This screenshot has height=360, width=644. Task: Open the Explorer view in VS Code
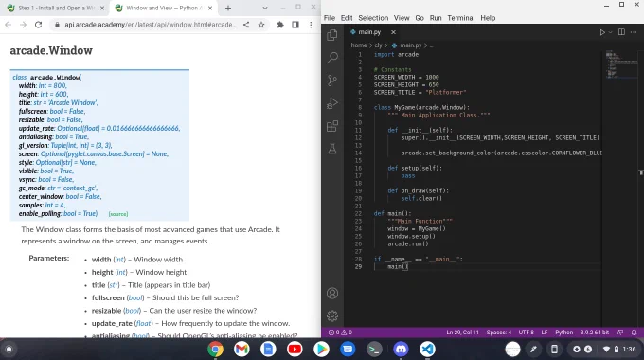tap(332, 35)
